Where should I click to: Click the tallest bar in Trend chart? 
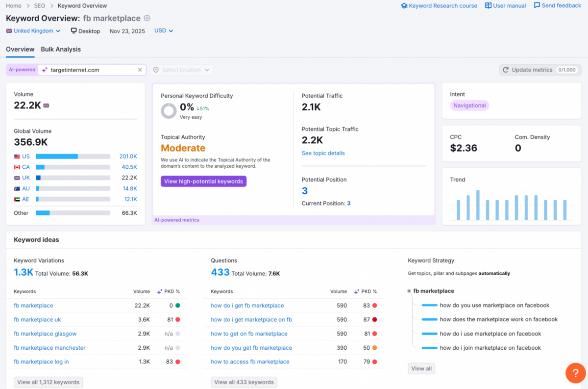coord(478,205)
